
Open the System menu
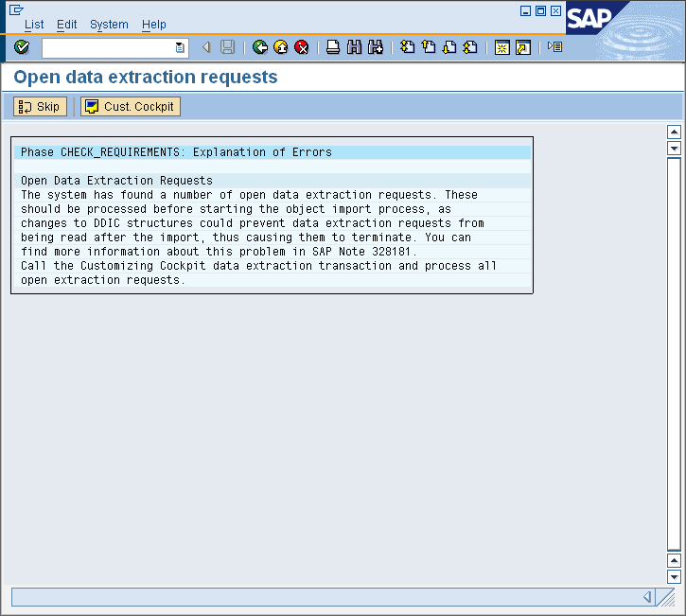[109, 25]
